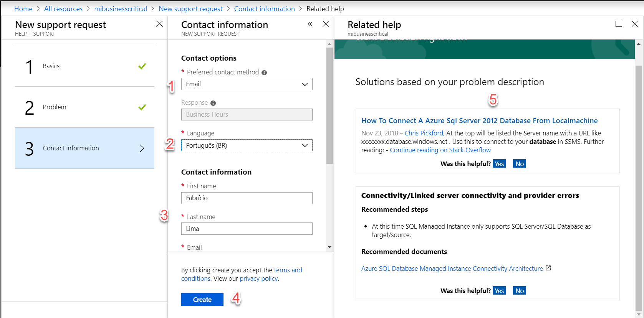Screen dimensions: 644x318
Task: Click Contact information panel vertical scrollbar
Action: 329,105
